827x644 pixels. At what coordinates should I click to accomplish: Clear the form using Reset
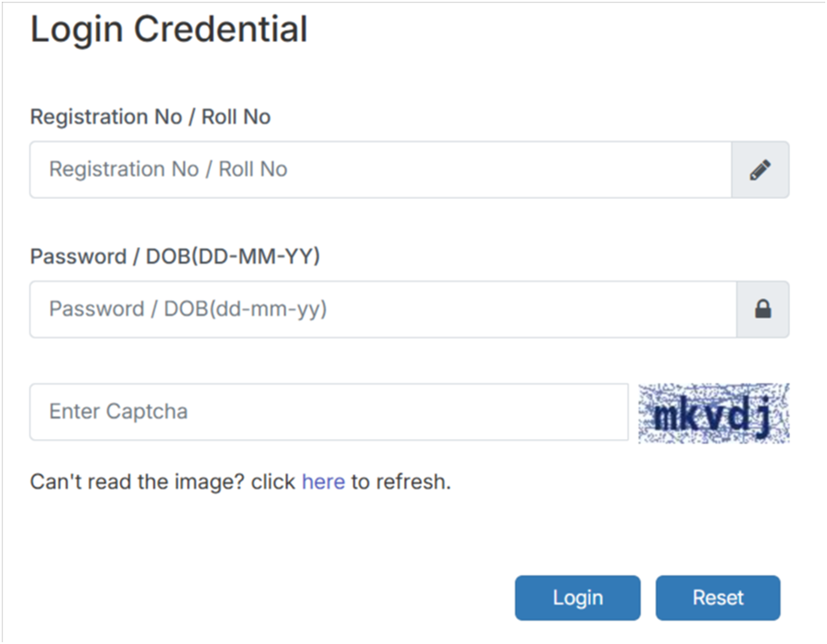tap(717, 598)
